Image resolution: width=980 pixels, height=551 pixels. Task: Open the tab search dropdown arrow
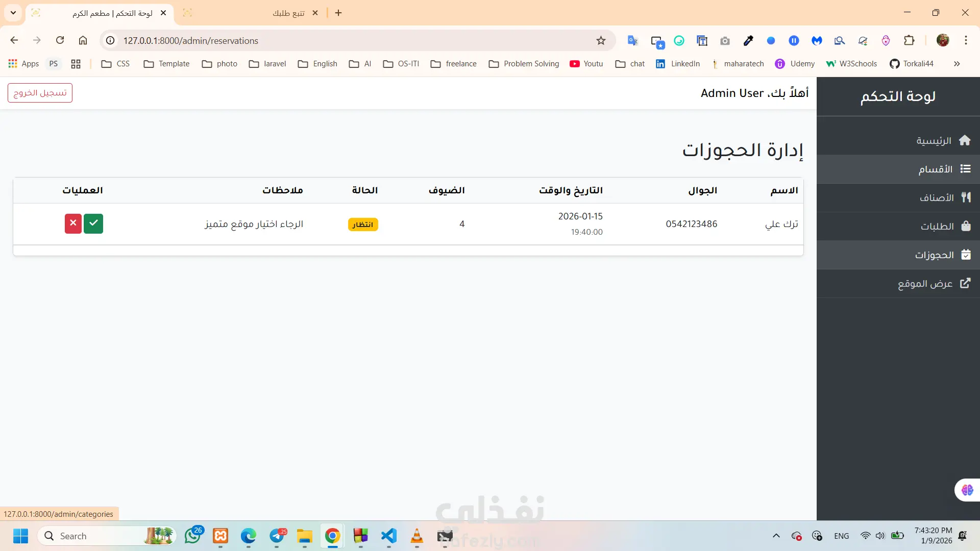click(x=13, y=13)
